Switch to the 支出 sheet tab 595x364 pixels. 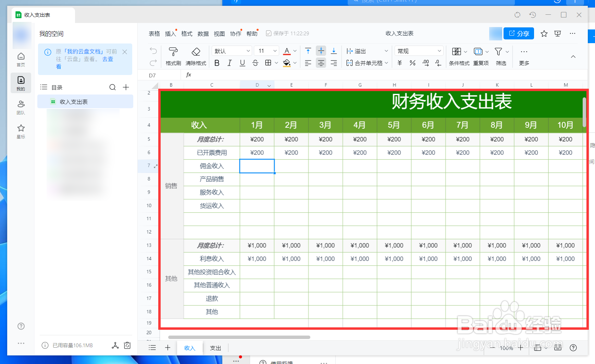point(215,348)
